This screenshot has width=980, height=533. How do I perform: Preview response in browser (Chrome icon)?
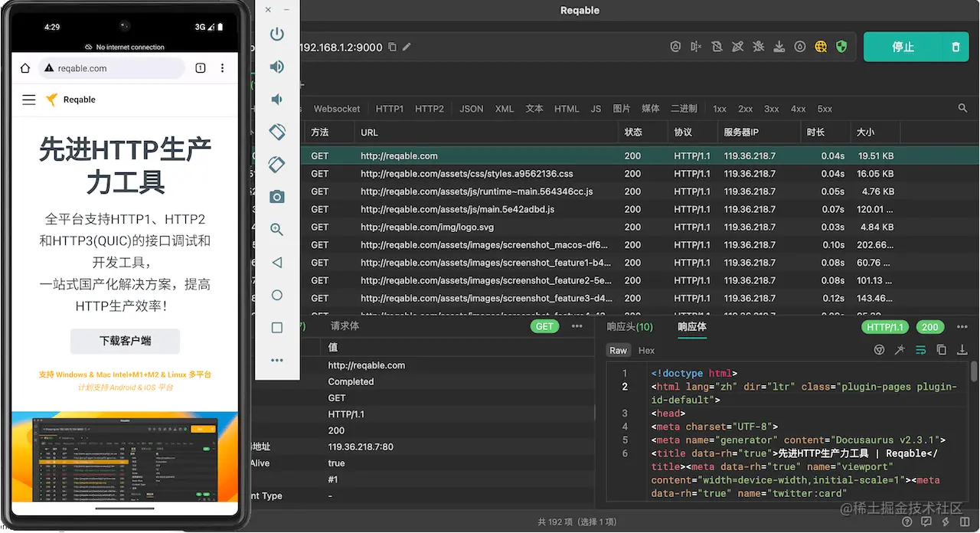(x=880, y=350)
